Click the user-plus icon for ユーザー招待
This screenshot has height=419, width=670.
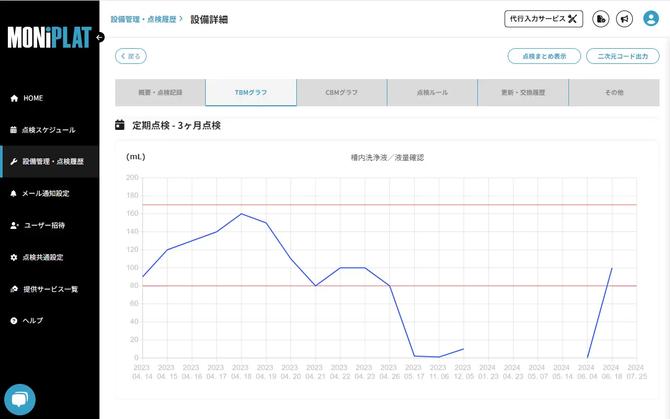14,225
